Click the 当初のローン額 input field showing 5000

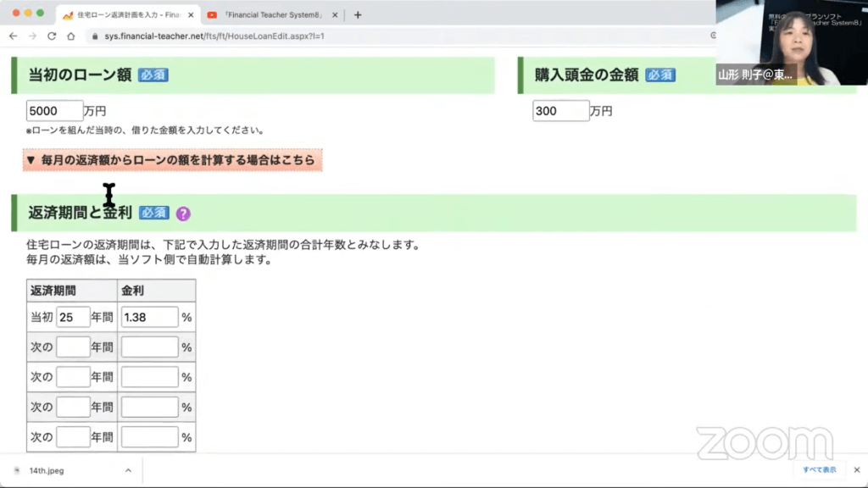click(x=54, y=111)
